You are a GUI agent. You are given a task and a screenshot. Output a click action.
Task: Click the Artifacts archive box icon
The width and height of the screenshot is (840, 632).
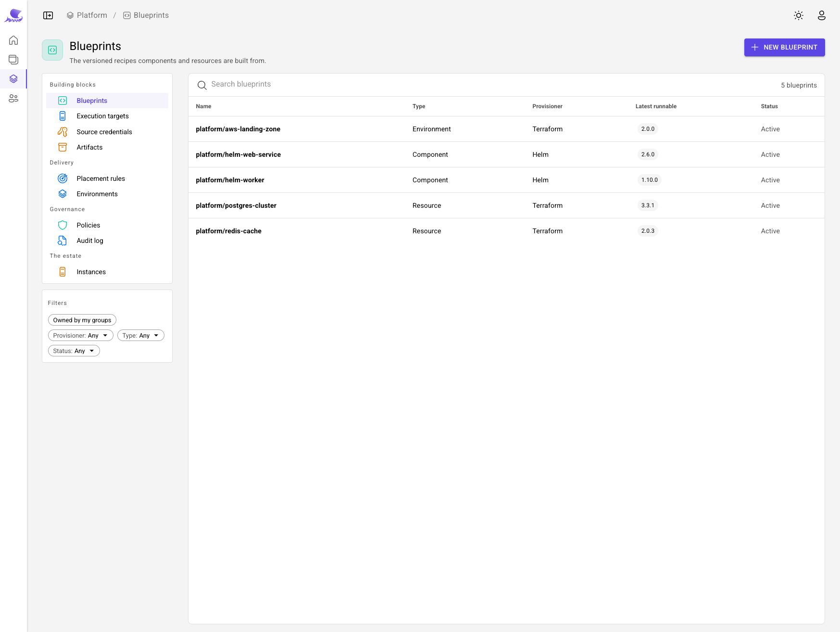click(63, 147)
